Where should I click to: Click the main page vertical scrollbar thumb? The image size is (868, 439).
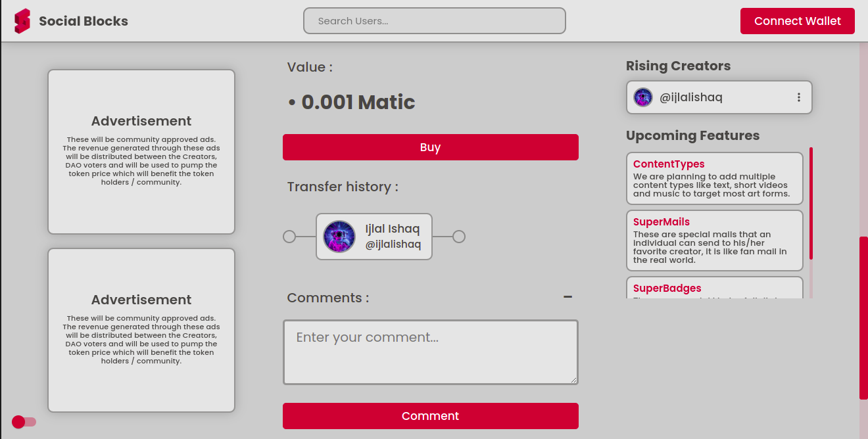point(863,318)
